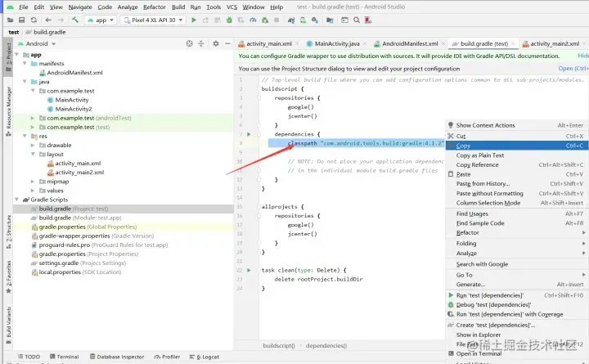
Task: Choose Find Usages in context menu
Action: (x=517, y=213)
